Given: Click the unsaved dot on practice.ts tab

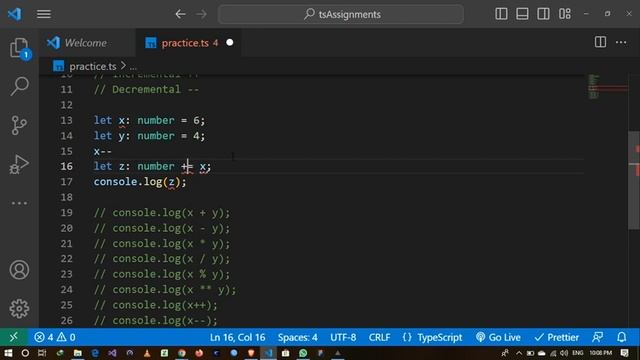Looking at the screenshot, I should (x=230, y=42).
